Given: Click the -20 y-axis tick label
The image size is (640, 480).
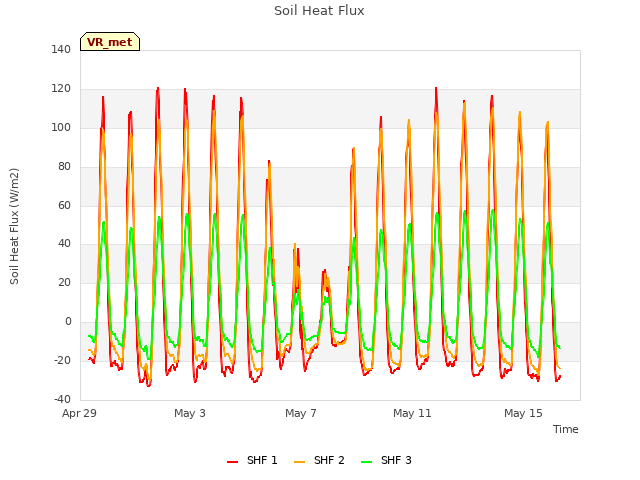Looking at the screenshot, I should (62, 360).
